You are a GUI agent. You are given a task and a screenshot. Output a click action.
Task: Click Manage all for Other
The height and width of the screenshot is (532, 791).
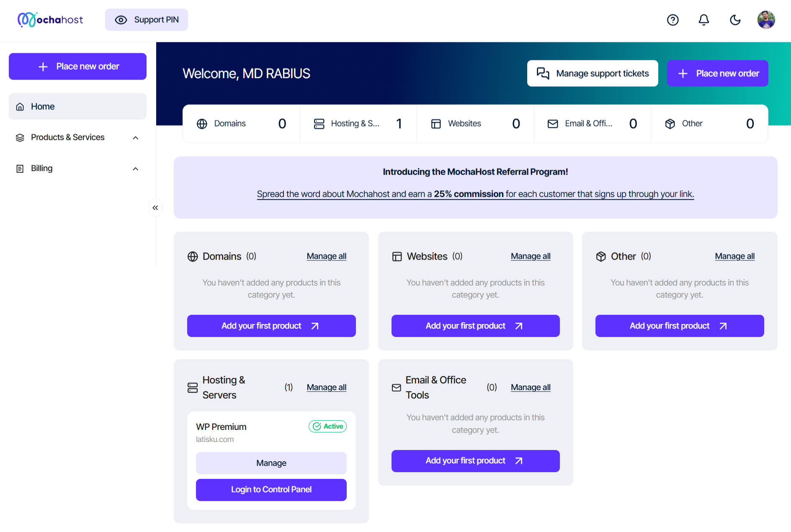pyautogui.click(x=735, y=256)
